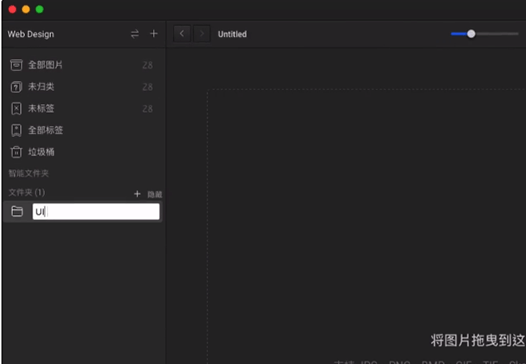Click the 28 count next to 未归类

point(148,87)
